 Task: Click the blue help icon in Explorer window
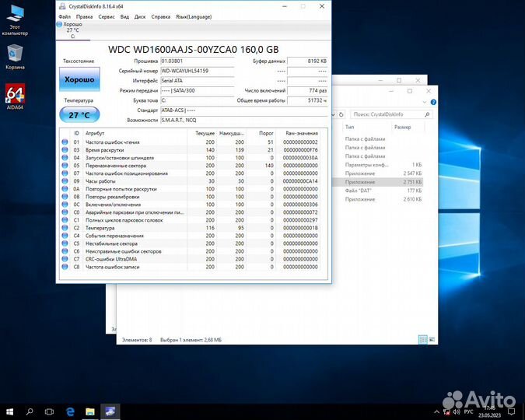pyautogui.click(x=433, y=102)
